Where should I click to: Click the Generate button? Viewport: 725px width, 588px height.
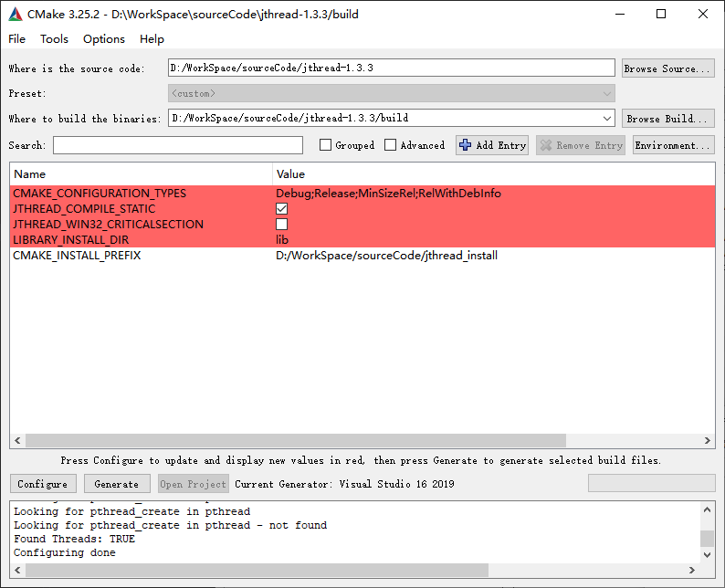(117, 484)
